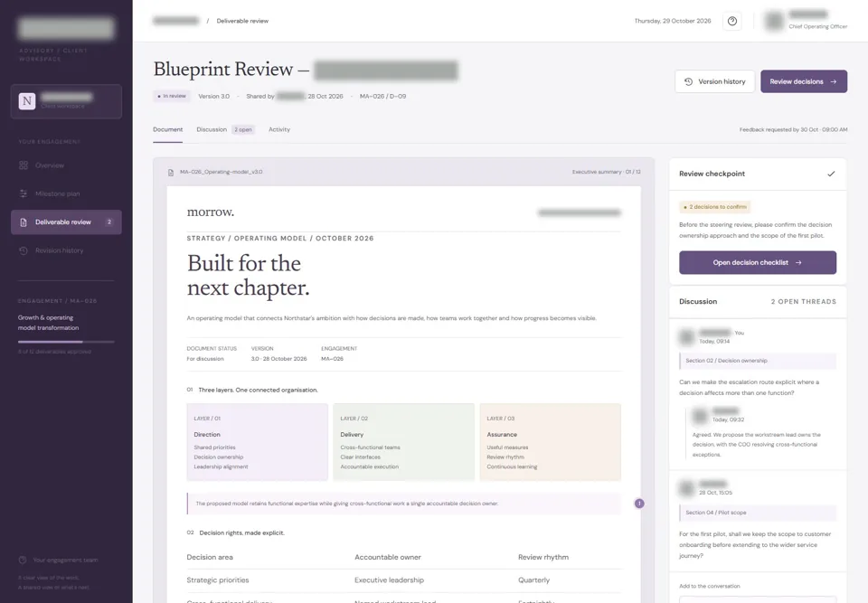
Task: Click the 2 badge on Deliverable review
Action: (x=109, y=222)
